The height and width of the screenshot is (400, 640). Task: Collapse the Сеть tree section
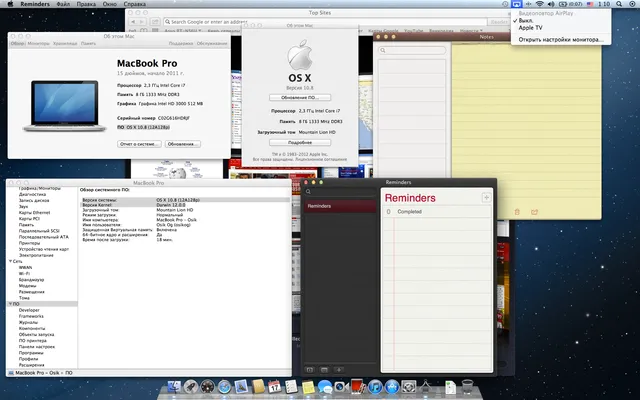[11, 261]
